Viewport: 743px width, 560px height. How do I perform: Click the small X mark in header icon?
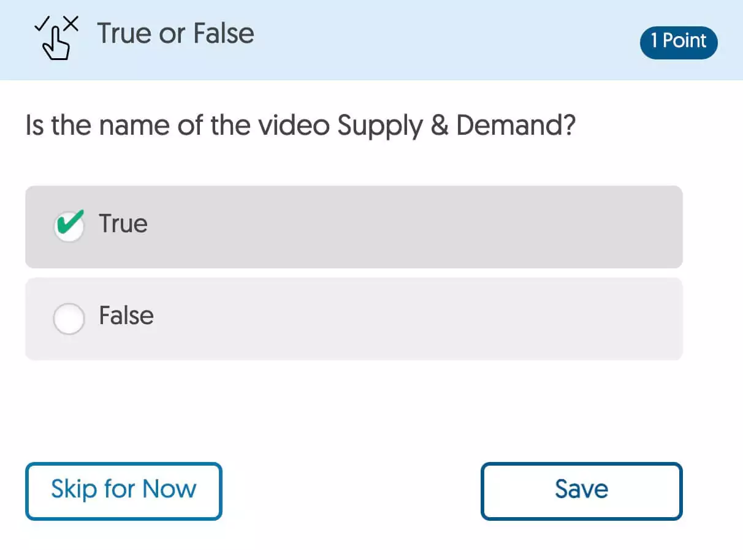[x=72, y=24]
